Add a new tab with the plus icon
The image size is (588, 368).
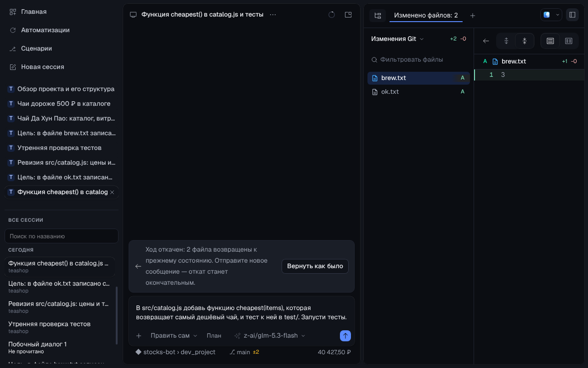[x=473, y=15]
